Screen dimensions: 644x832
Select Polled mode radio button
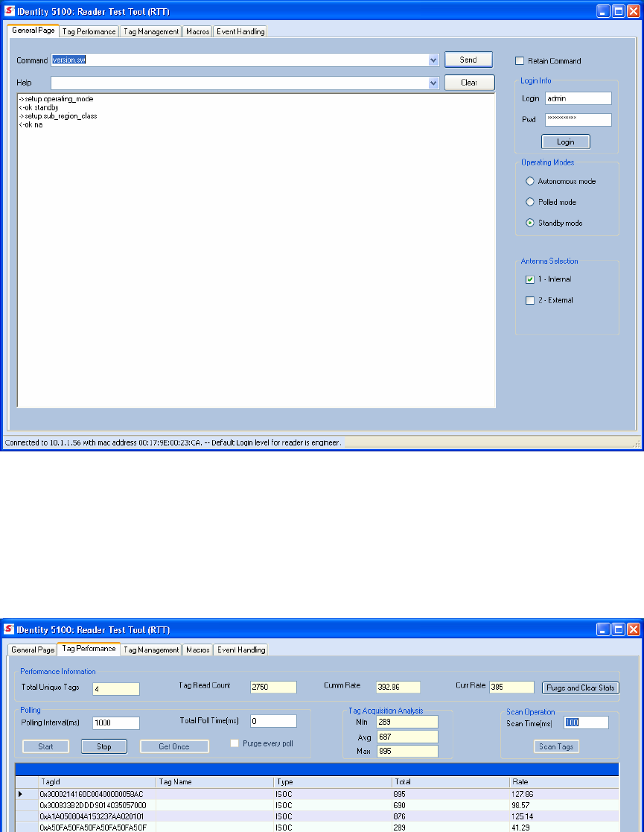(530, 202)
